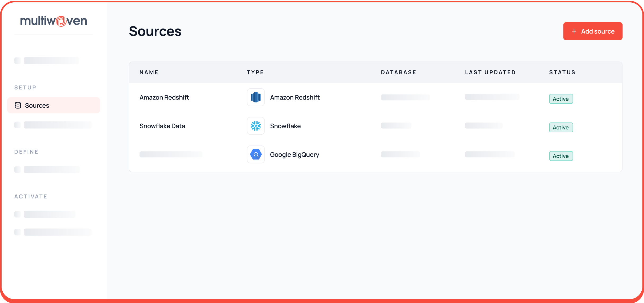Click Active badge in Google BigQuery row
This screenshot has height=303, width=644.
tap(561, 156)
